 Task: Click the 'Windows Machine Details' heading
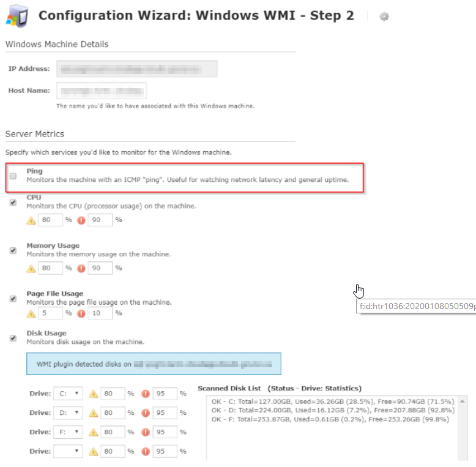click(x=57, y=44)
